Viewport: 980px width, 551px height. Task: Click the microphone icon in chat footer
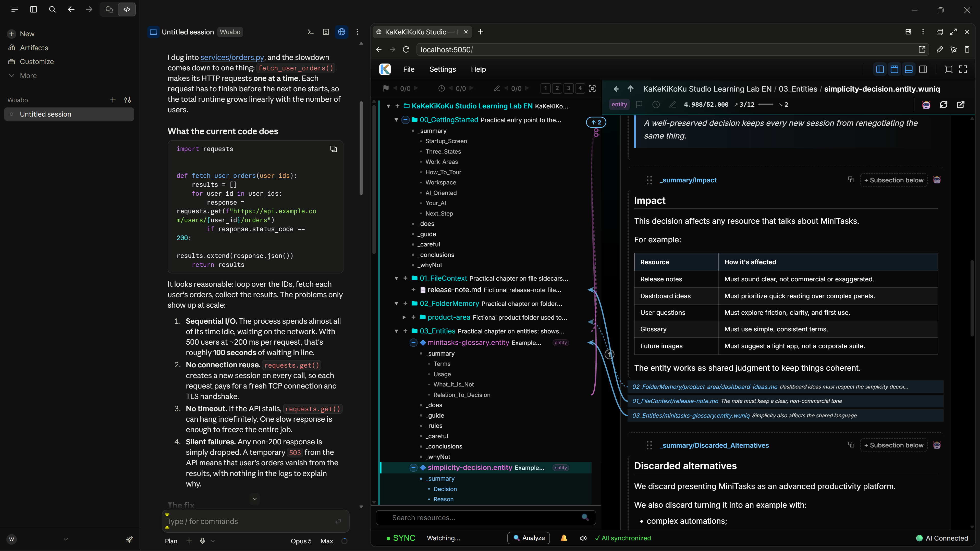(x=203, y=541)
